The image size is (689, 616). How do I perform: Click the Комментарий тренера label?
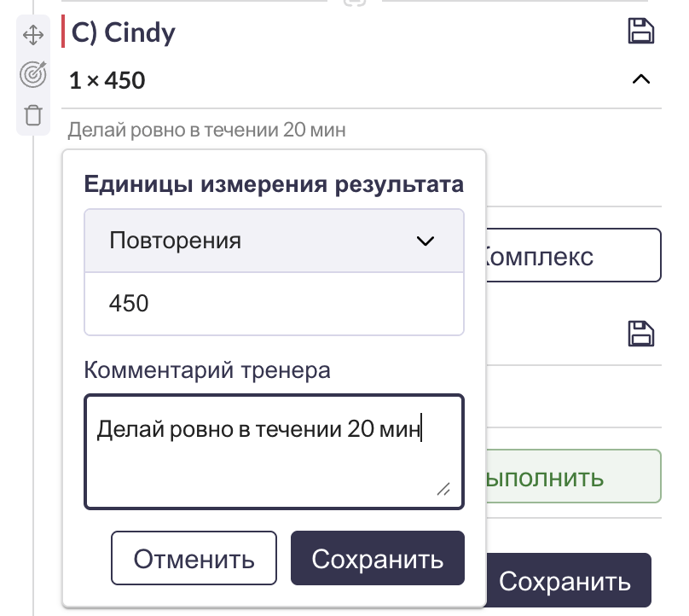[x=207, y=370]
